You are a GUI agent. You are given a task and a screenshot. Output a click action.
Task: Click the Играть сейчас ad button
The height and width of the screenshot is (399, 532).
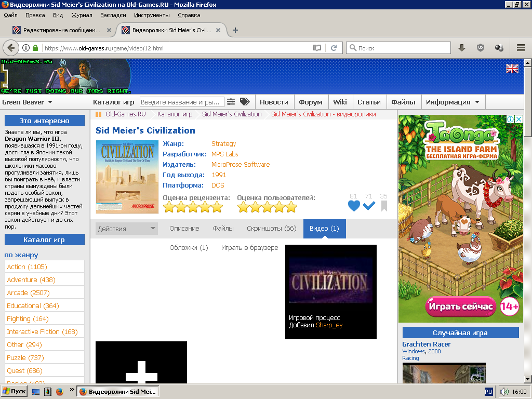pyautogui.click(x=460, y=307)
